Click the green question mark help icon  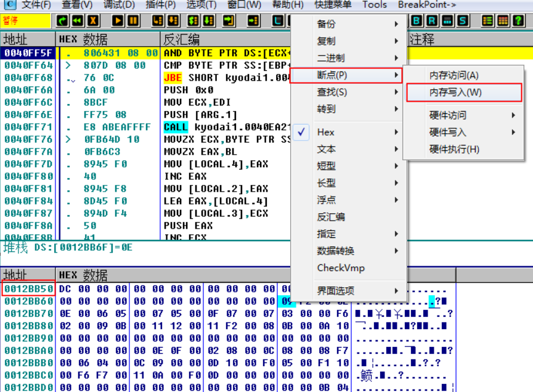coord(518,21)
